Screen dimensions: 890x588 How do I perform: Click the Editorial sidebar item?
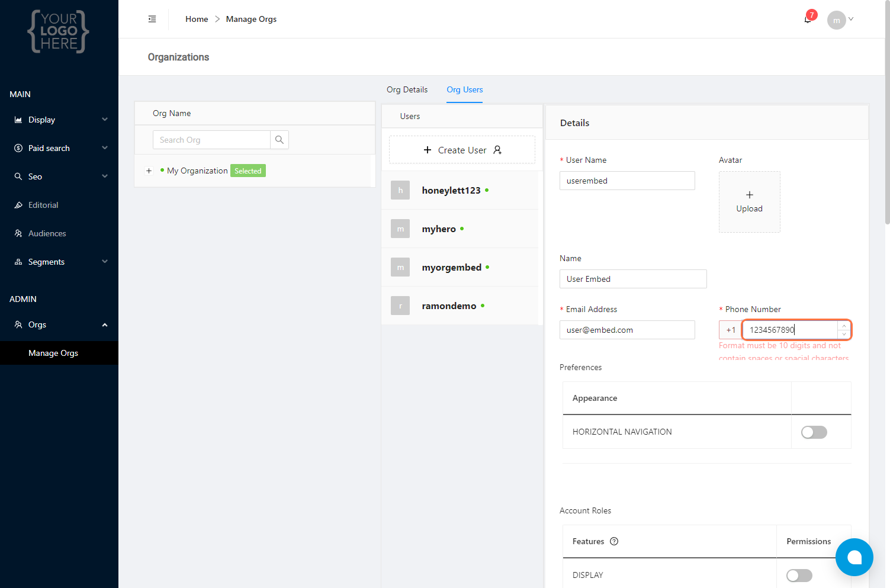[43, 205]
